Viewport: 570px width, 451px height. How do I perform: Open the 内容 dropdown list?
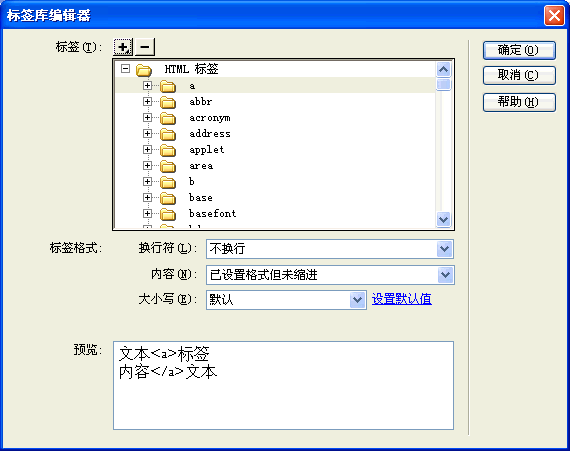446,275
